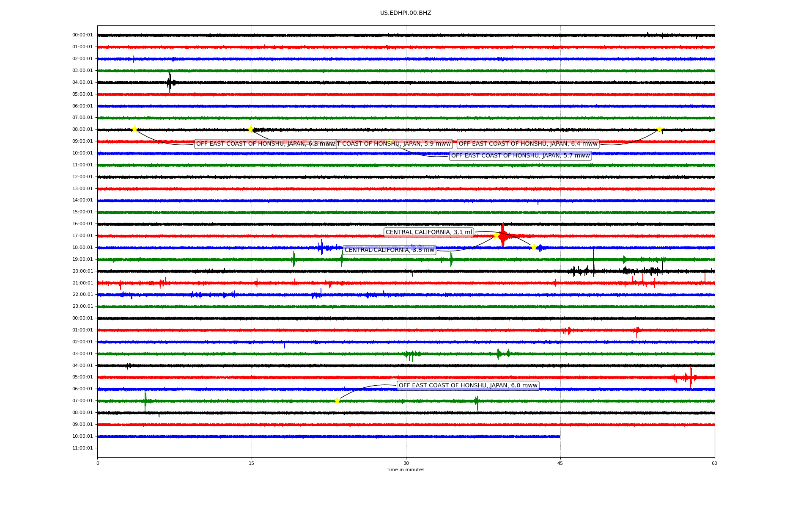Click the star marker for the 6.8 mww Honshu event

[x=134, y=129]
